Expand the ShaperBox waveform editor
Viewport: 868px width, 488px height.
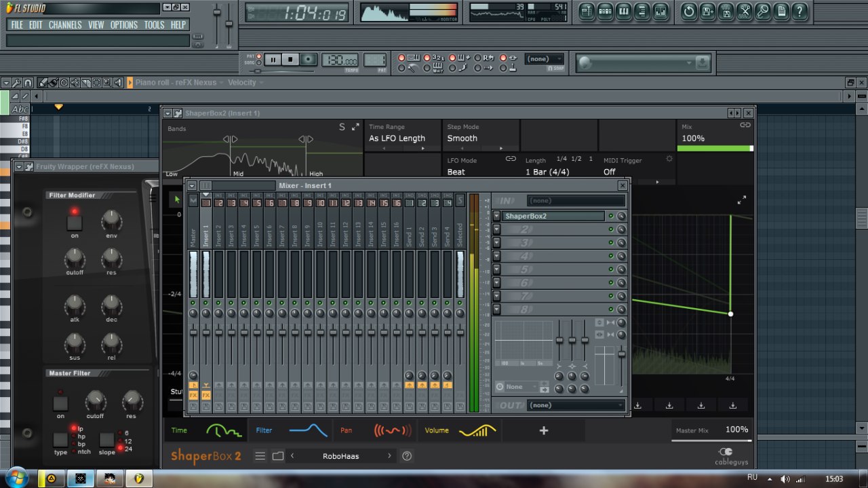tap(742, 200)
